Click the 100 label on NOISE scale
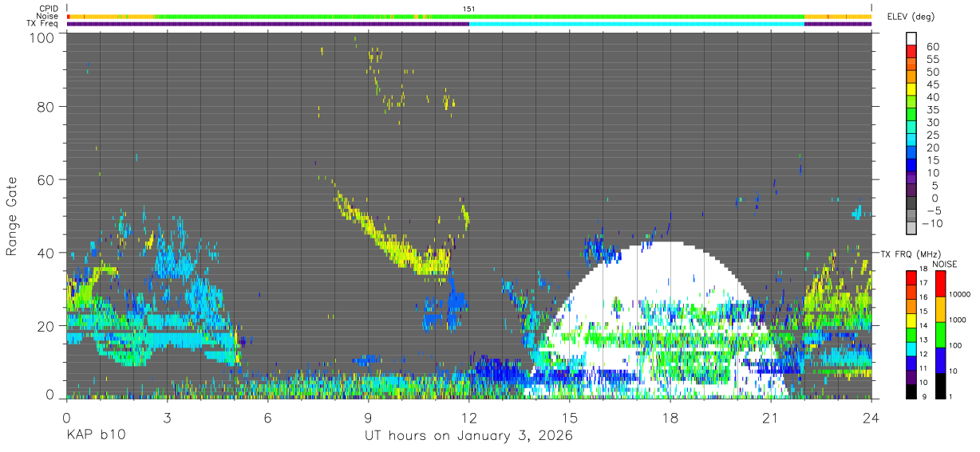Screen dimensions: 980x452 tap(956, 345)
